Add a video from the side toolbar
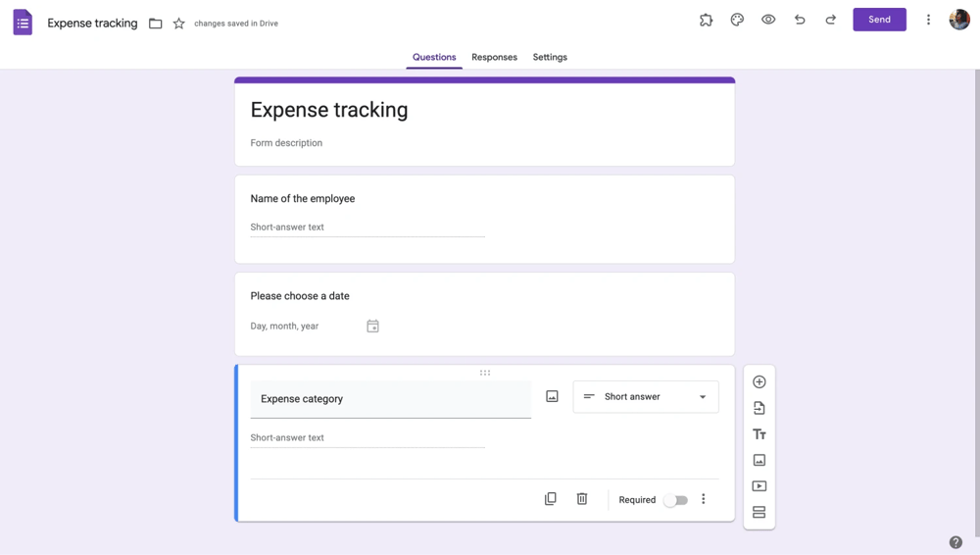The width and height of the screenshot is (980, 555). (x=759, y=486)
